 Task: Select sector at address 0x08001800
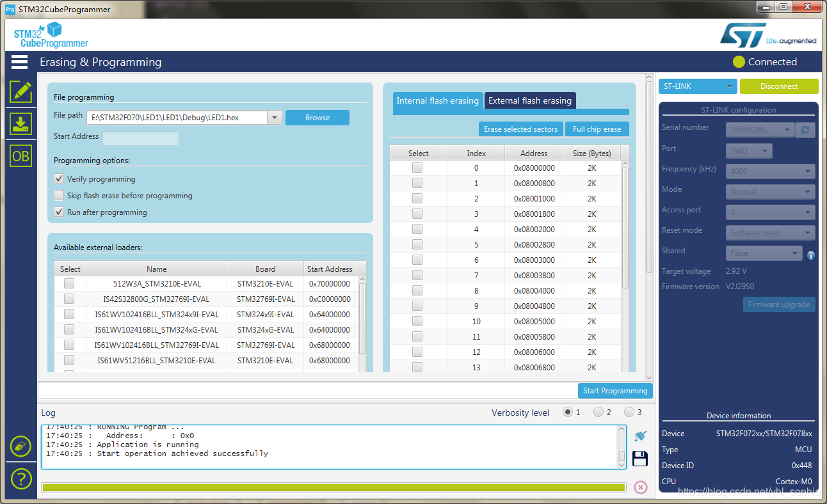pyautogui.click(x=417, y=214)
